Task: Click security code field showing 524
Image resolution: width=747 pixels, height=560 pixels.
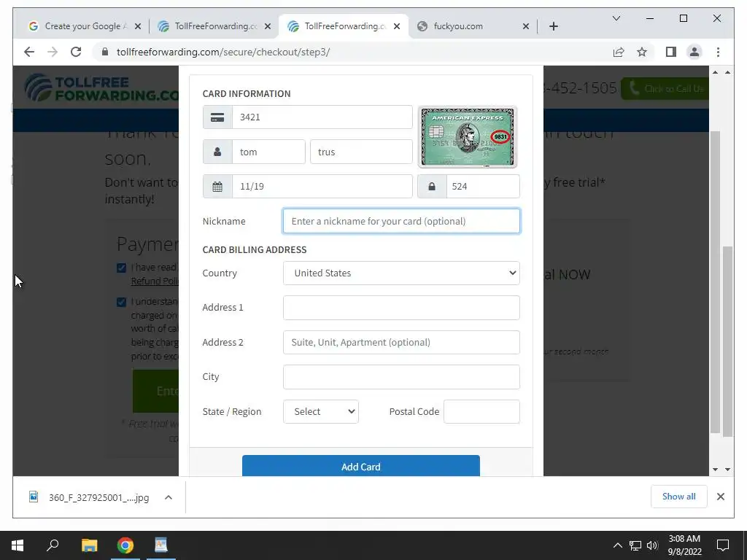Action: coord(483,186)
